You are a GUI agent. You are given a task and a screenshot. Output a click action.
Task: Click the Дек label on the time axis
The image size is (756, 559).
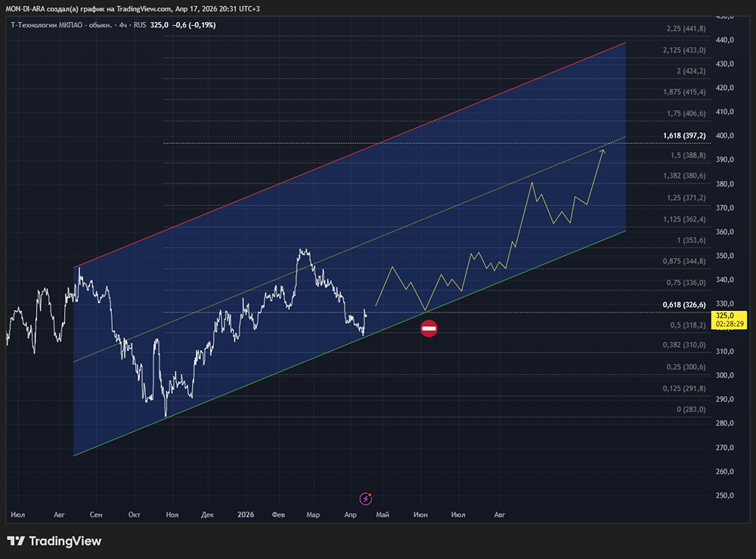click(x=207, y=514)
